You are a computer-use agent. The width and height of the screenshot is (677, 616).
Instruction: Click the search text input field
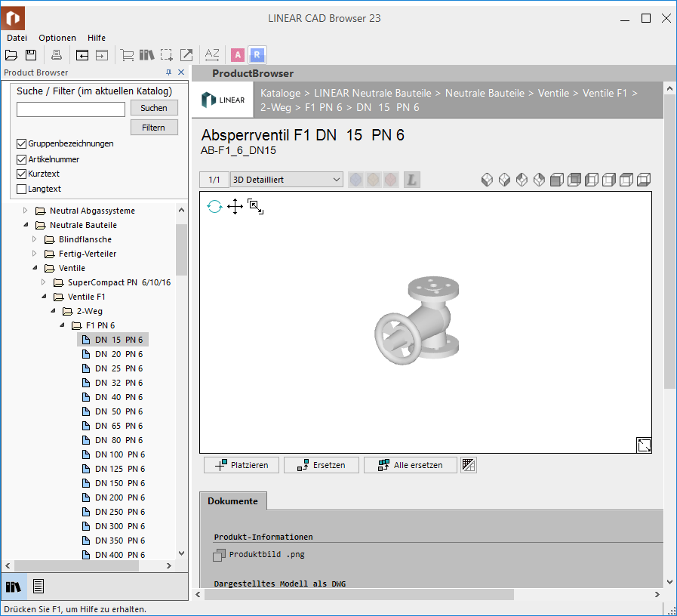click(x=71, y=109)
